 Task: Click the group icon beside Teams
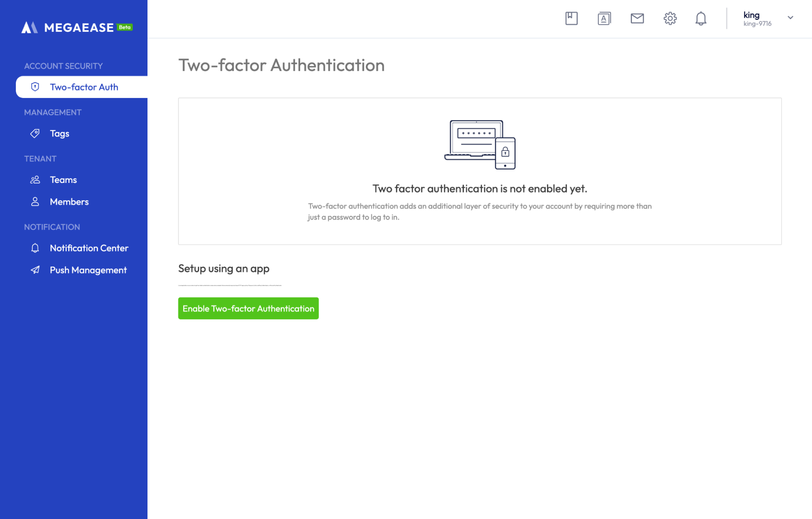point(35,180)
